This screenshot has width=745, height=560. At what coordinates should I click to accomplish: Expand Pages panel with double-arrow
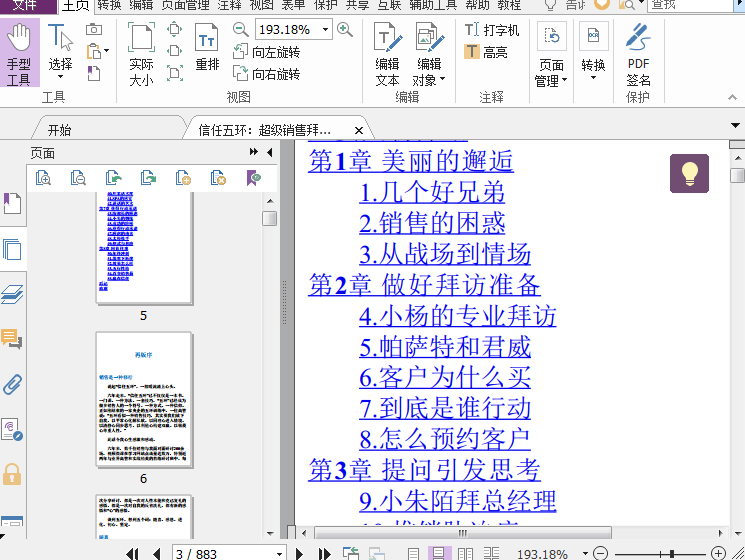coord(254,152)
